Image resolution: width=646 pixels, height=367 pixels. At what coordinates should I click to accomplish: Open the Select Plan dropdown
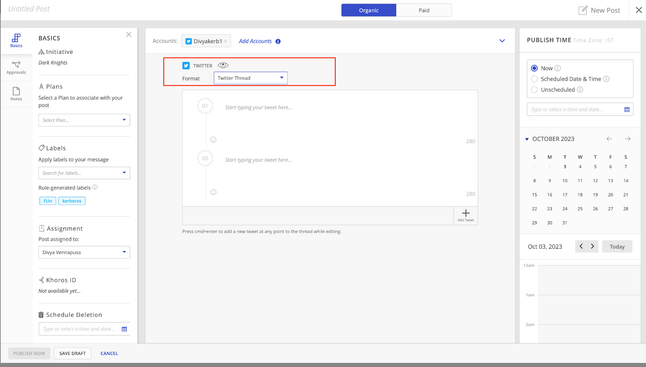(84, 120)
